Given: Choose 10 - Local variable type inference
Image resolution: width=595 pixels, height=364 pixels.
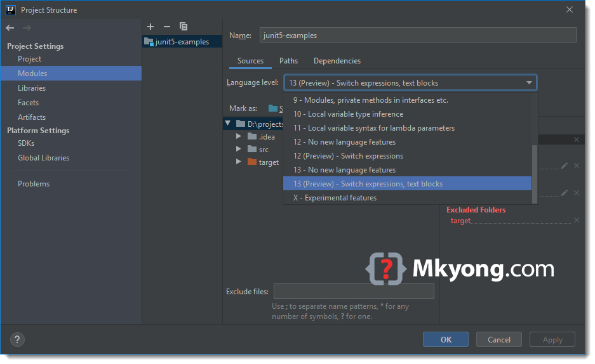Looking at the screenshot, I should 407,114.
